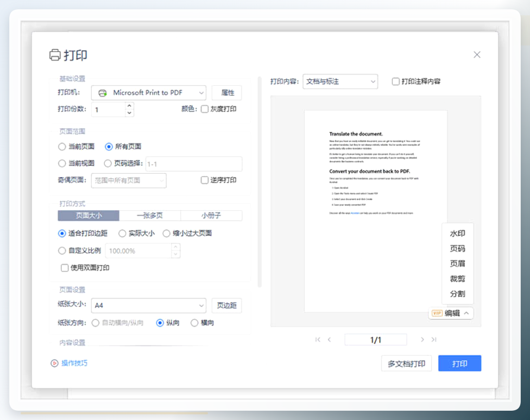Choose 自定义比例 scaling option
530x420 pixels.
click(62, 250)
